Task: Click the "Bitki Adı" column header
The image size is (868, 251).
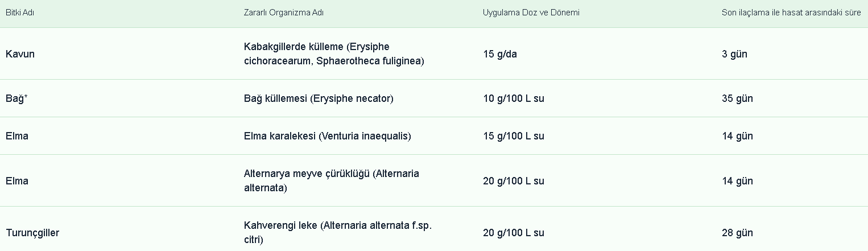Action: pos(20,13)
